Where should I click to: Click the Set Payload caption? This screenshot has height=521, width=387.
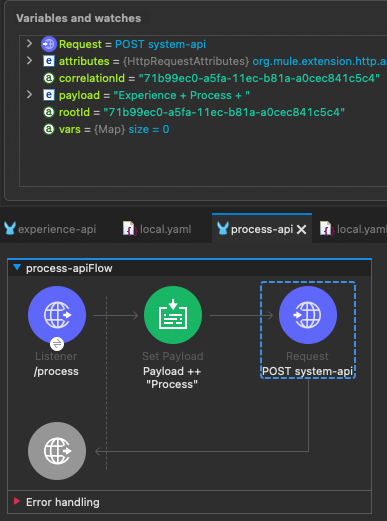(x=173, y=356)
